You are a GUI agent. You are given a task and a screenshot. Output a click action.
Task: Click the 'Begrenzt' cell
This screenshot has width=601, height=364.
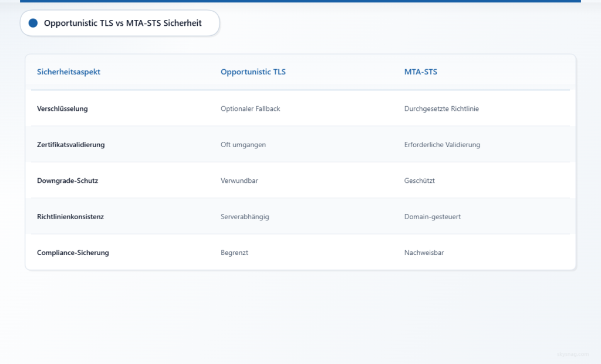[x=234, y=253]
